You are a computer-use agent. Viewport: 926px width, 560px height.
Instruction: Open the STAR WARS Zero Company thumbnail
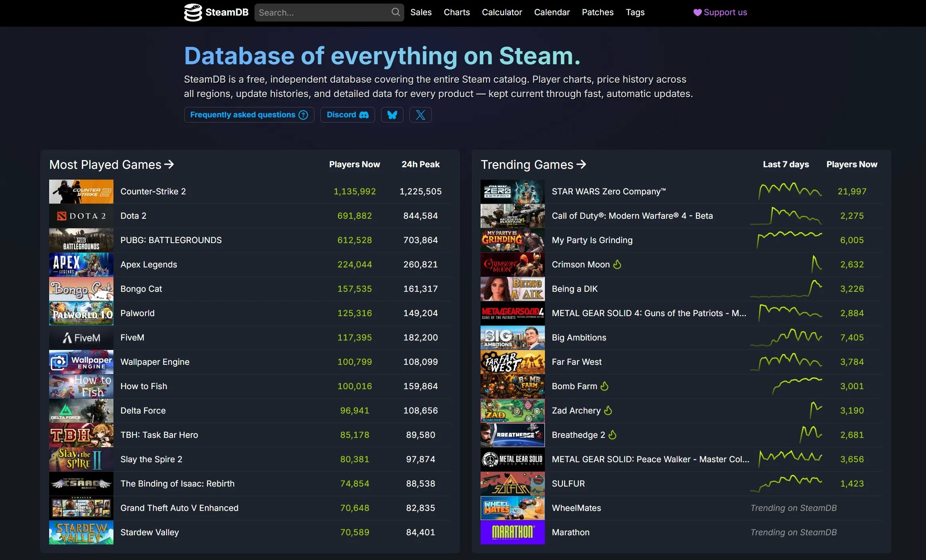(x=513, y=192)
